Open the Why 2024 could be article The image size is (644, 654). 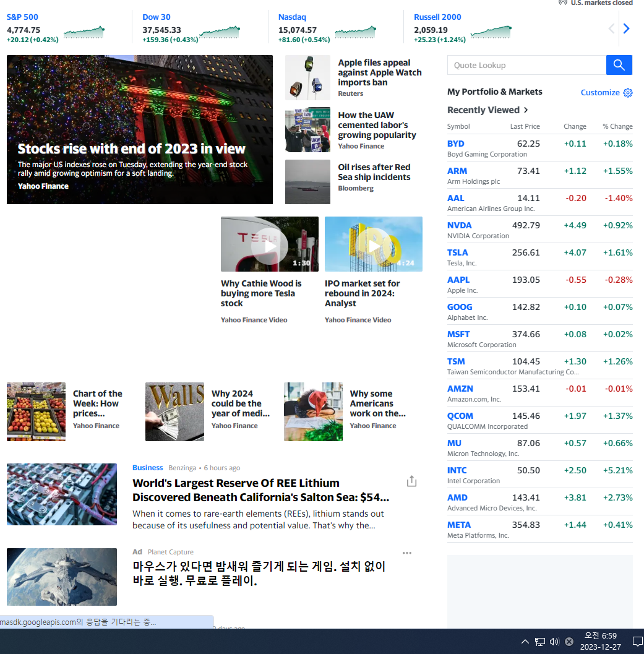[241, 403]
